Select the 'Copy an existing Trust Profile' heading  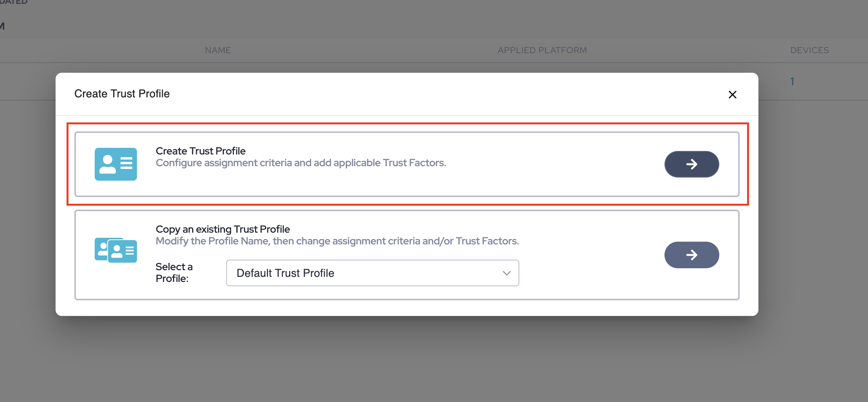click(223, 229)
